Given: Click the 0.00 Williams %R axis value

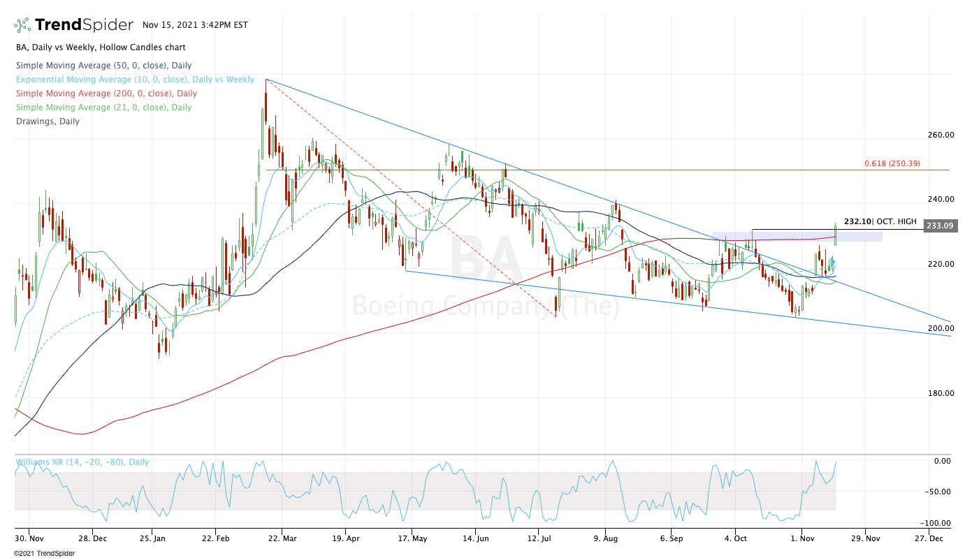Looking at the screenshot, I should 942,461.
